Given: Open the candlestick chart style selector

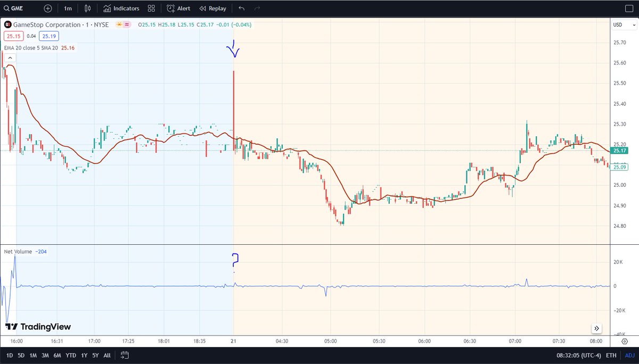Looking at the screenshot, I should click(x=88, y=9).
